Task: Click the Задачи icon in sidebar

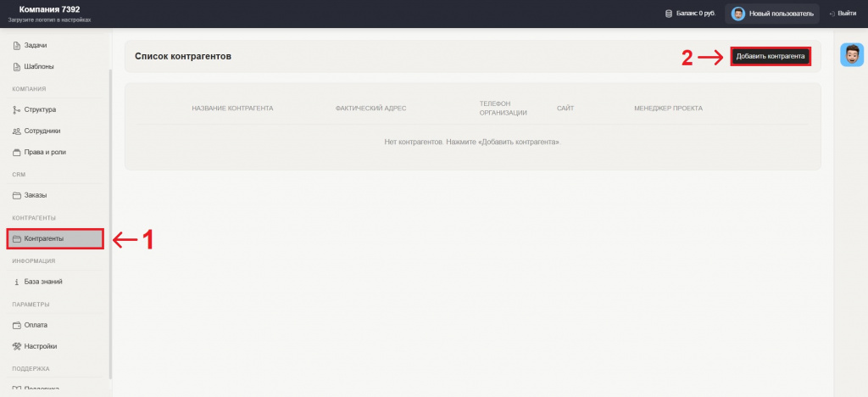Action: click(17, 45)
